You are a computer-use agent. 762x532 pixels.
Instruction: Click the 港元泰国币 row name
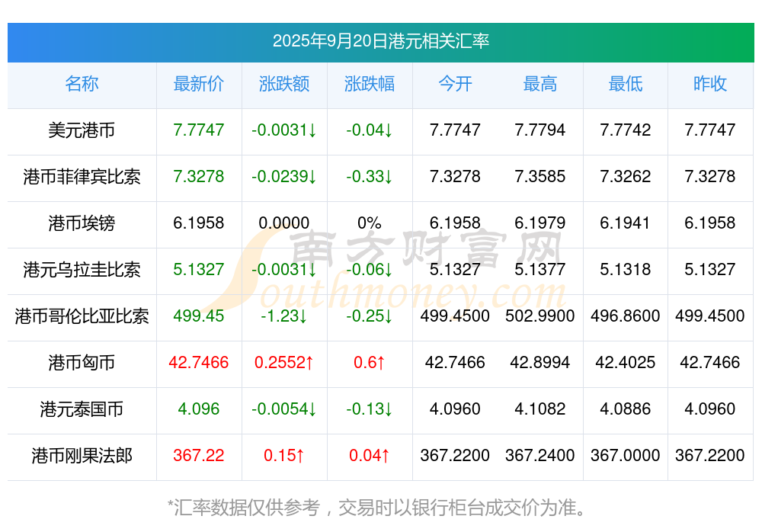click(x=82, y=409)
